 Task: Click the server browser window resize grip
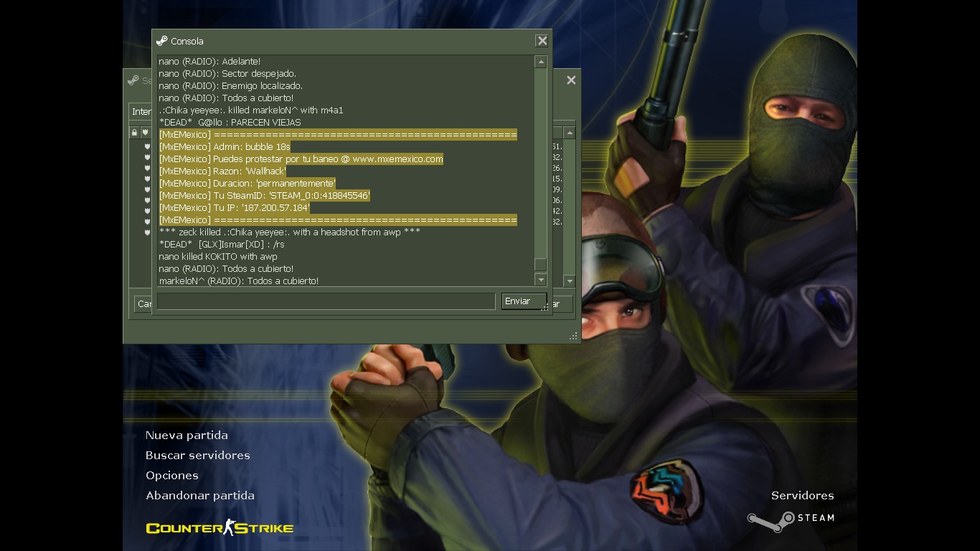(573, 336)
